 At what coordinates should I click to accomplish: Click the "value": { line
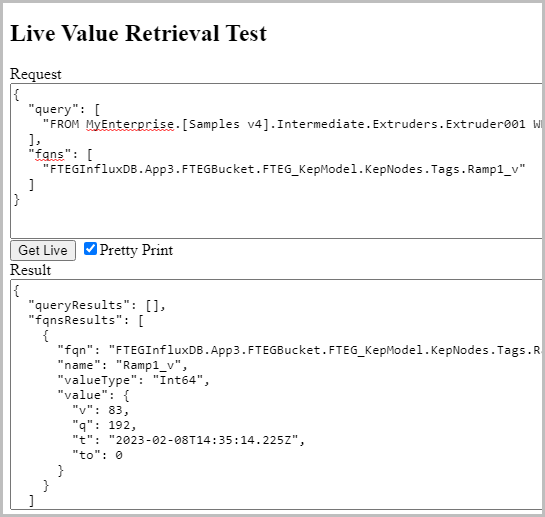[93, 395]
